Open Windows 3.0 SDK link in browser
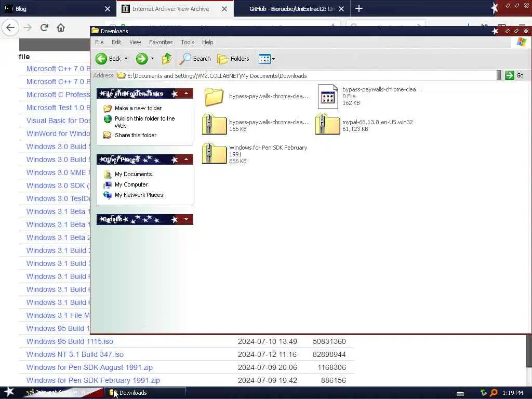Viewport: 532px width, 399px height. tap(58, 185)
